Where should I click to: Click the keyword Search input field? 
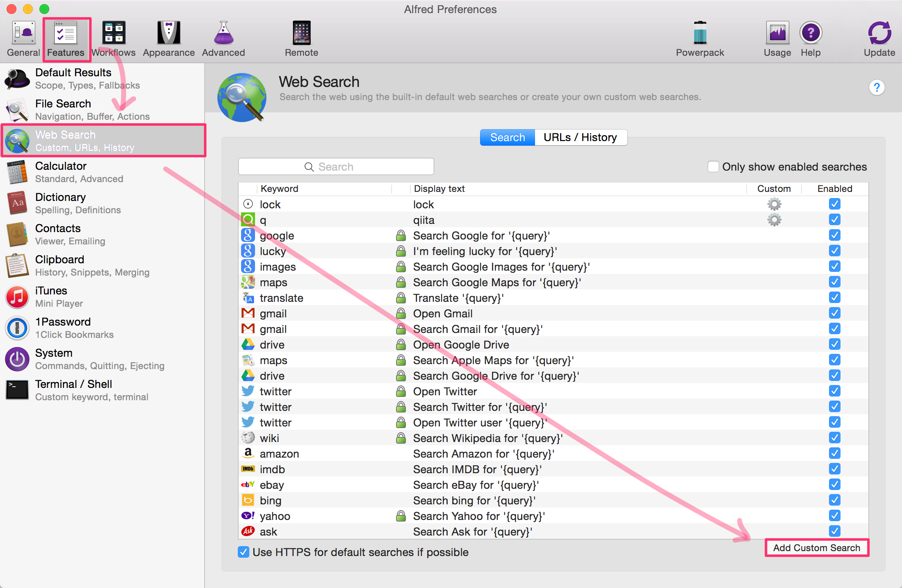click(x=336, y=167)
